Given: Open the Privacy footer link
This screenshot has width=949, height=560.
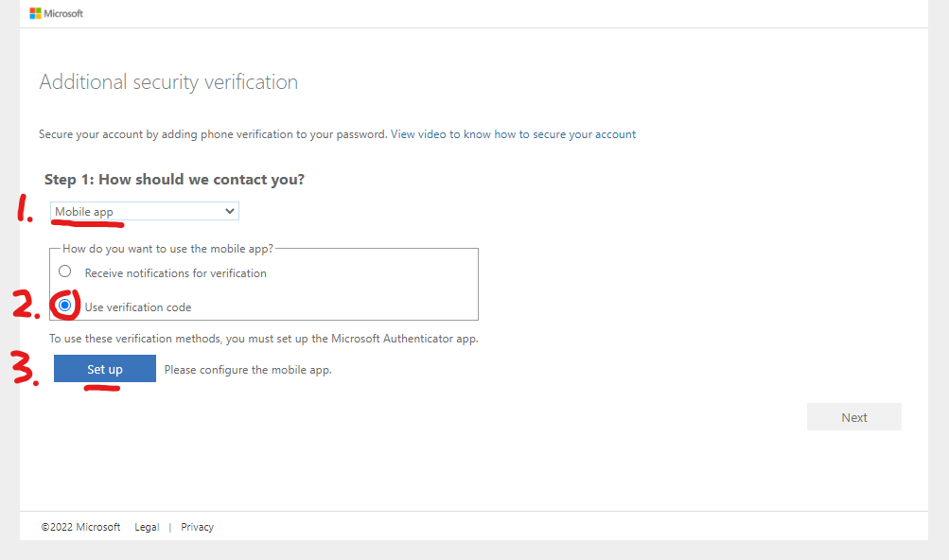Looking at the screenshot, I should click(198, 527).
